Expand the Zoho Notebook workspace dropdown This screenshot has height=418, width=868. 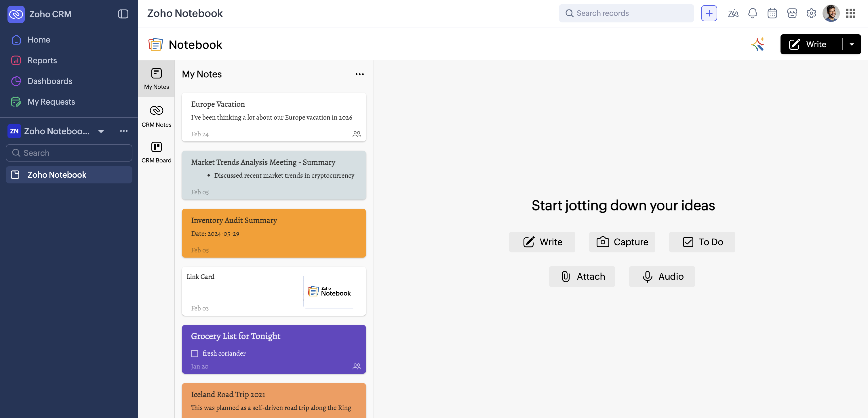click(x=101, y=131)
